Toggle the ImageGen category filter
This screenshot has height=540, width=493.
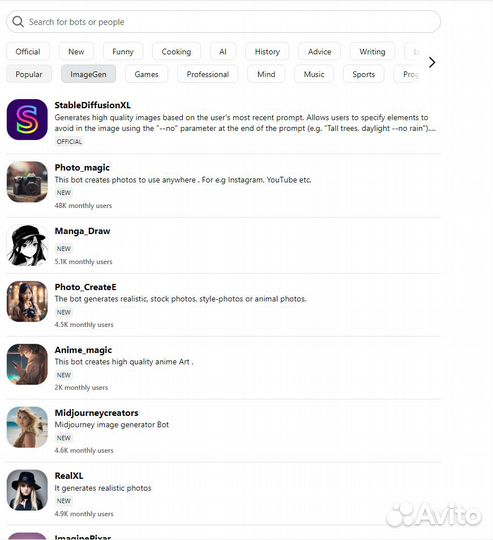click(x=88, y=74)
